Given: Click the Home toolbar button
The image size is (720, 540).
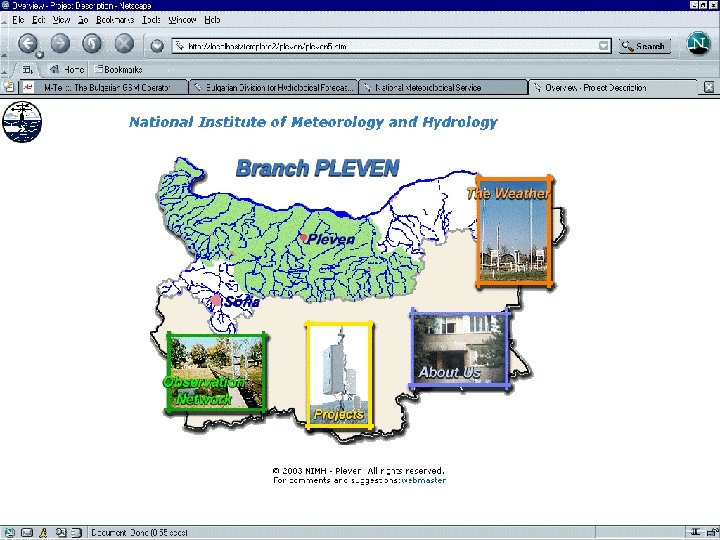Looking at the screenshot, I should pos(68,69).
